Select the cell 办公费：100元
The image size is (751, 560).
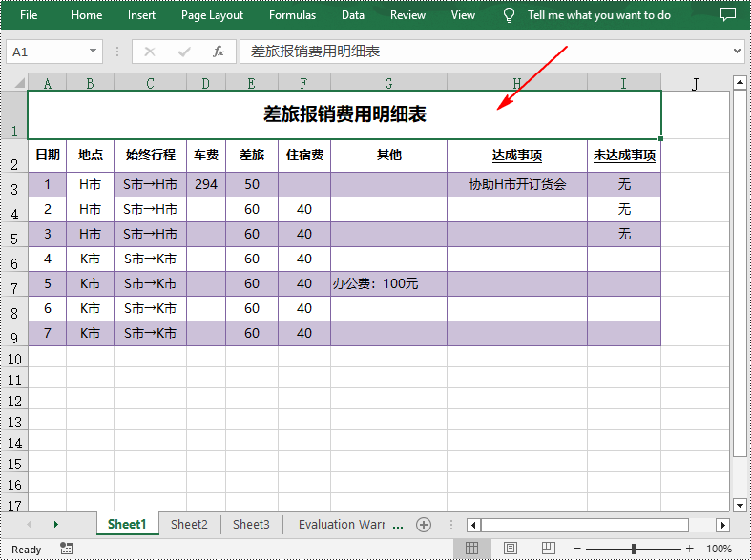click(x=388, y=284)
